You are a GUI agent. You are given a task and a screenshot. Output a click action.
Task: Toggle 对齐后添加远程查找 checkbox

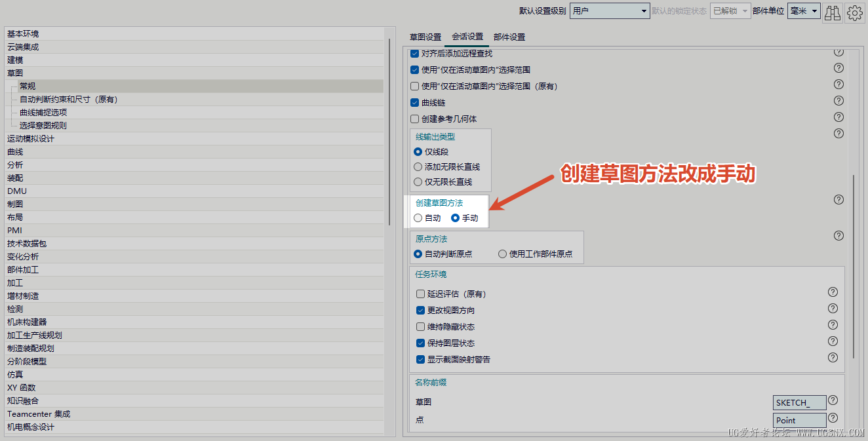tap(414, 54)
